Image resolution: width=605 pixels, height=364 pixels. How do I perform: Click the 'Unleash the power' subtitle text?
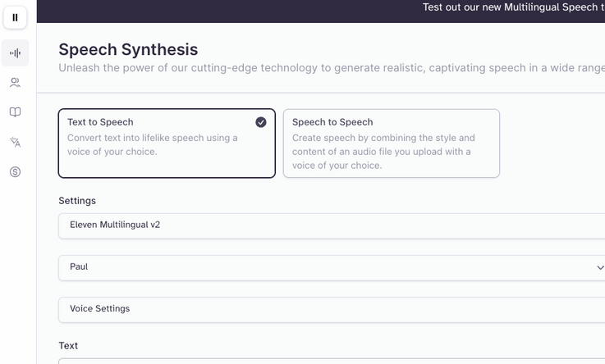click(x=332, y=68)
